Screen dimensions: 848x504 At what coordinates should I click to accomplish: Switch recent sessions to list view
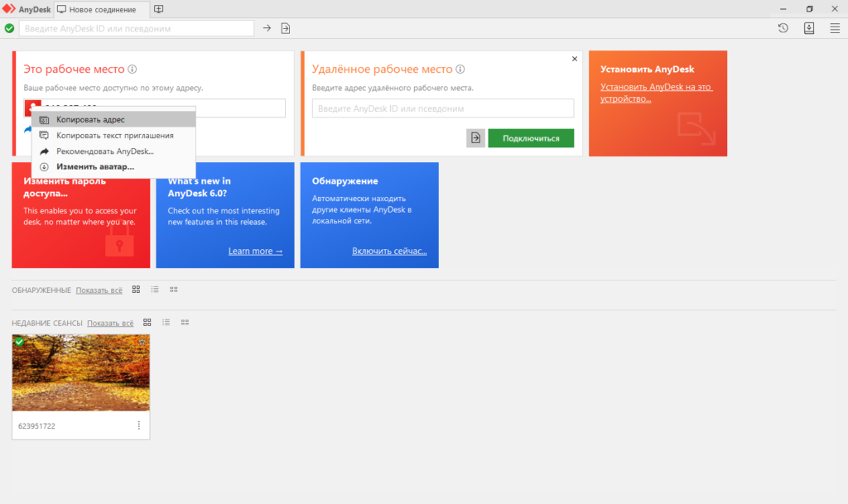(166, 322)
